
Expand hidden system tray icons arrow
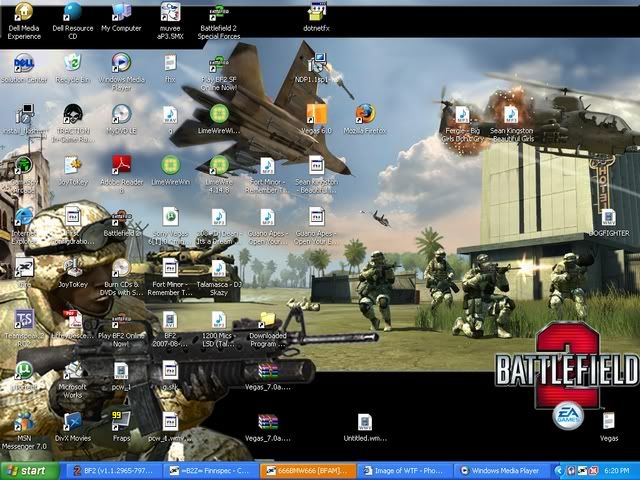pos(558,471)
